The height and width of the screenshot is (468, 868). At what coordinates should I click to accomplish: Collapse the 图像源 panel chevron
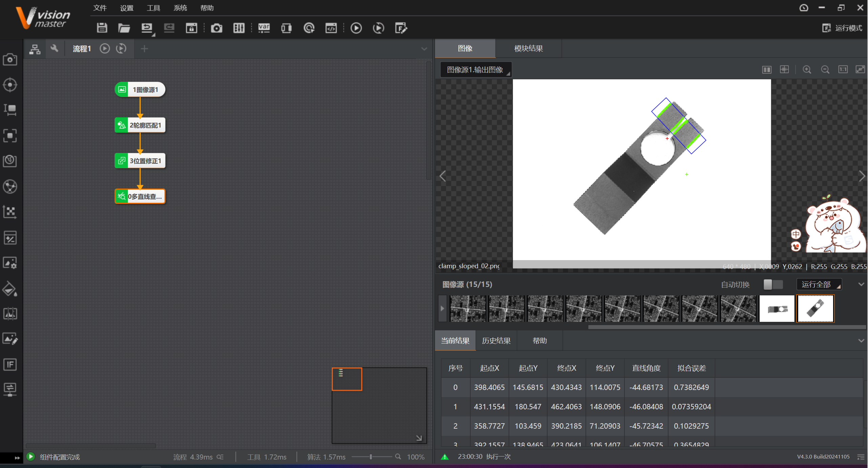[861, 285]
